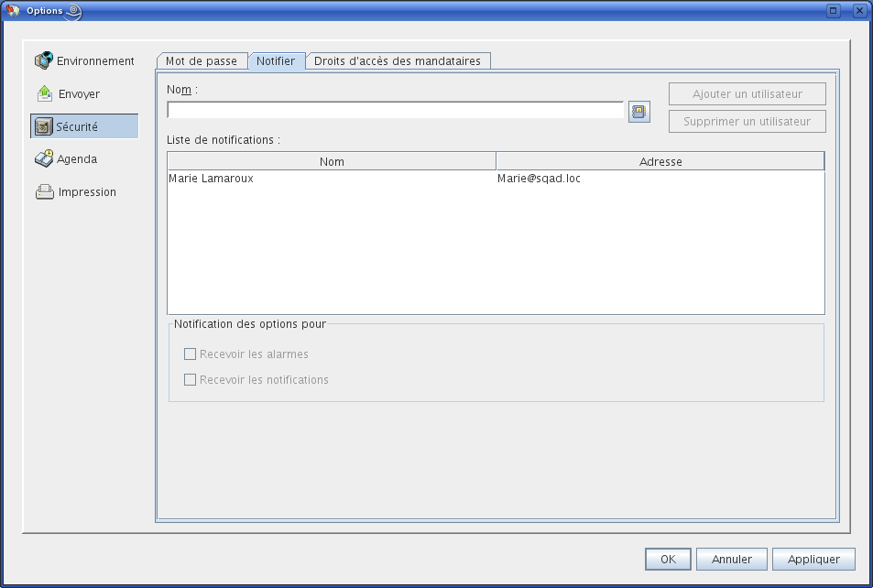Enable Recevoir les alarmes
Screen dimensions: 873x588
[x=190, y=354]
